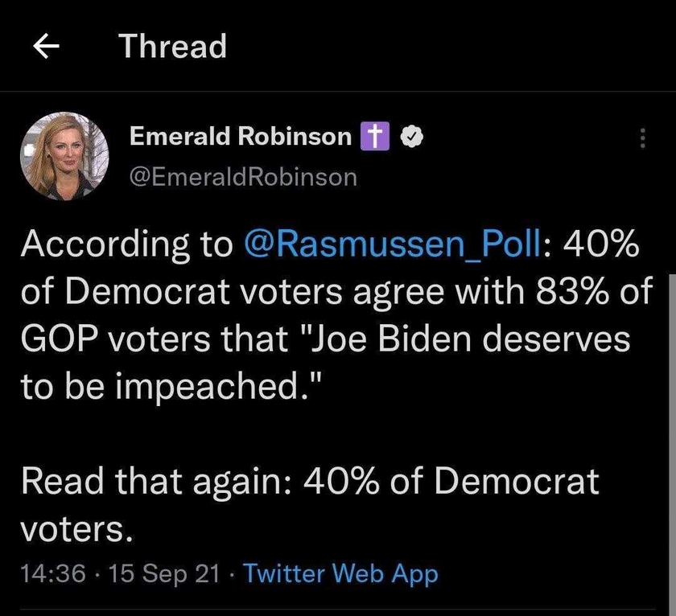The width and height of the screenshot is (676, 616).
Task: Go back using the left arrow
Action: pyautogui.click(x=46, y=46)
